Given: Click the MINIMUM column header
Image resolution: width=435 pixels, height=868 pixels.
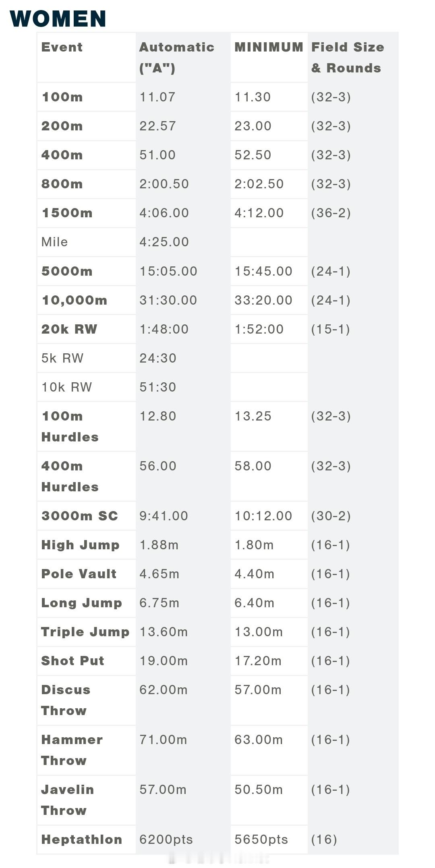Looking at the screenshot, I should [269, 47].
